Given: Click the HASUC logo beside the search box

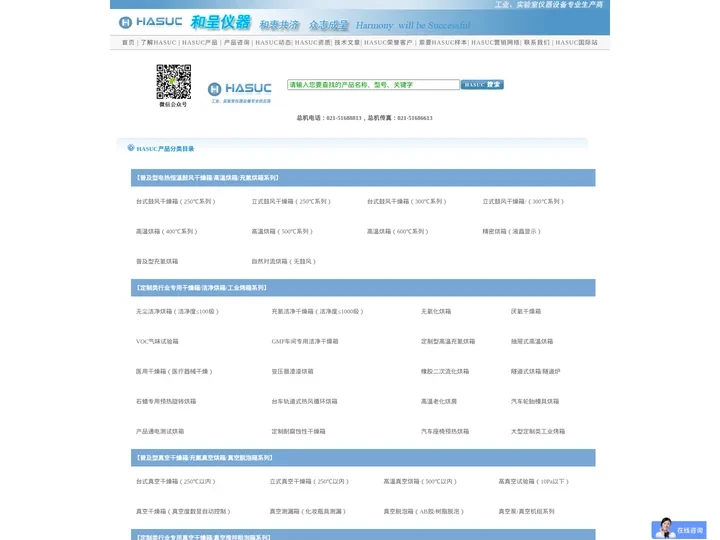Looking at the screenshot, I should [239, 92].
